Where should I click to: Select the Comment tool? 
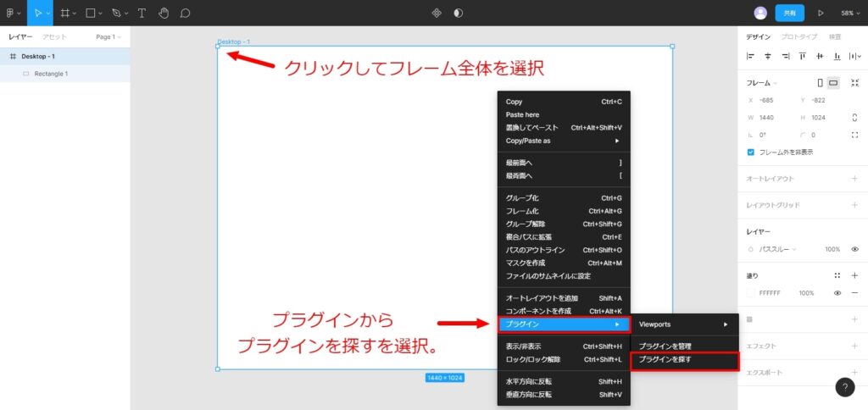(185, 13)
